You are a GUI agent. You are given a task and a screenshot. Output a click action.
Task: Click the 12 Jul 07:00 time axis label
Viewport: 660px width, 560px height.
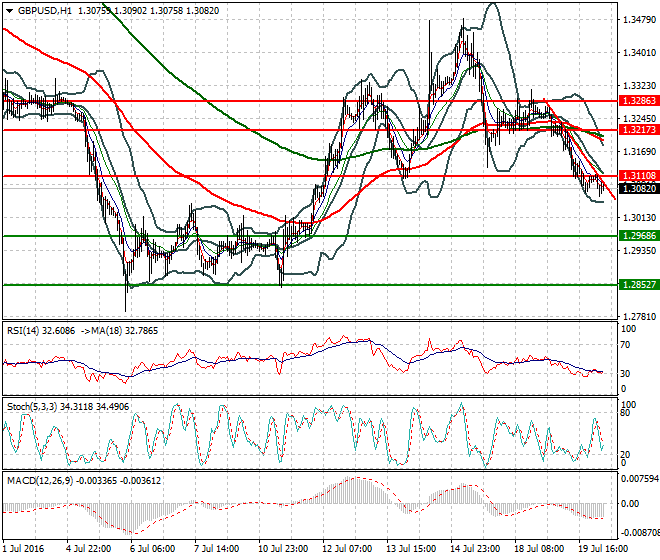[347, 549]
